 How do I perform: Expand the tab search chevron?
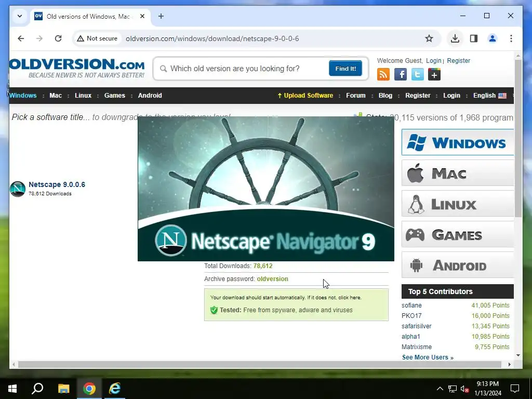(20, 16)
